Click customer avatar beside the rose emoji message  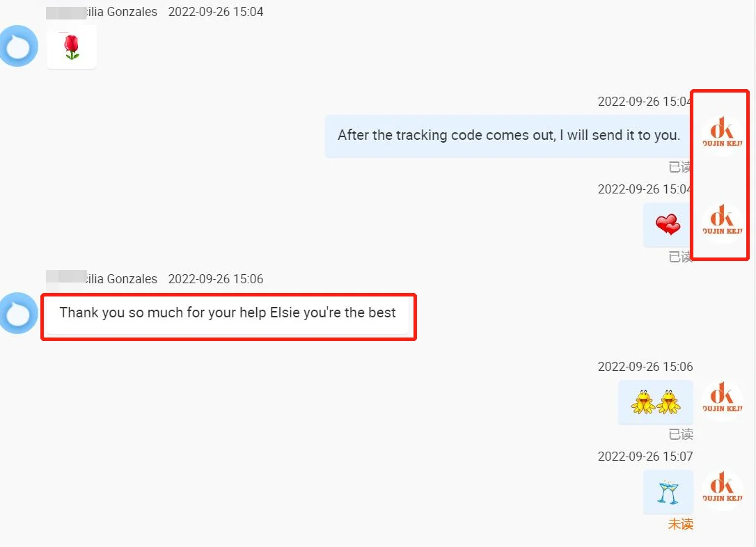pos(19,46)
